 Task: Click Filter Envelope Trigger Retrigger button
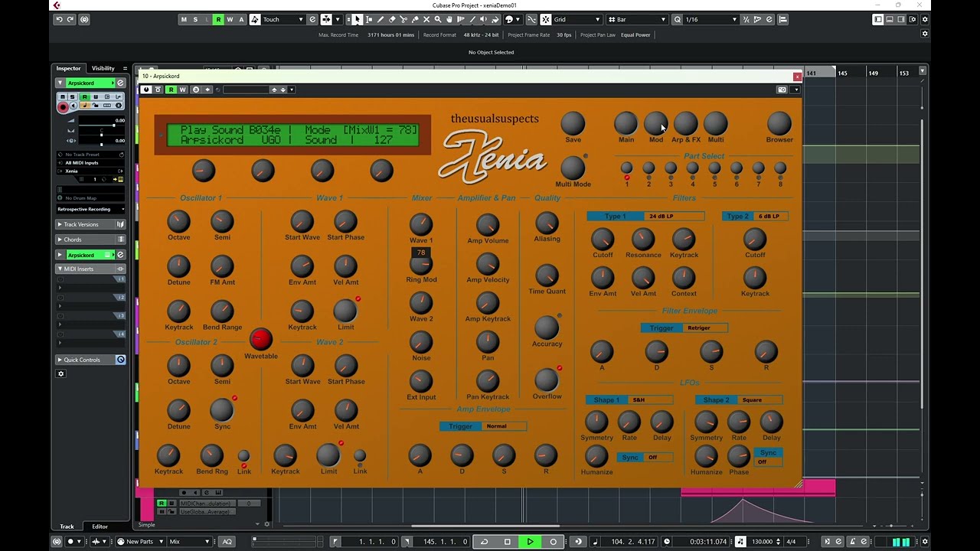pos(684,328)
